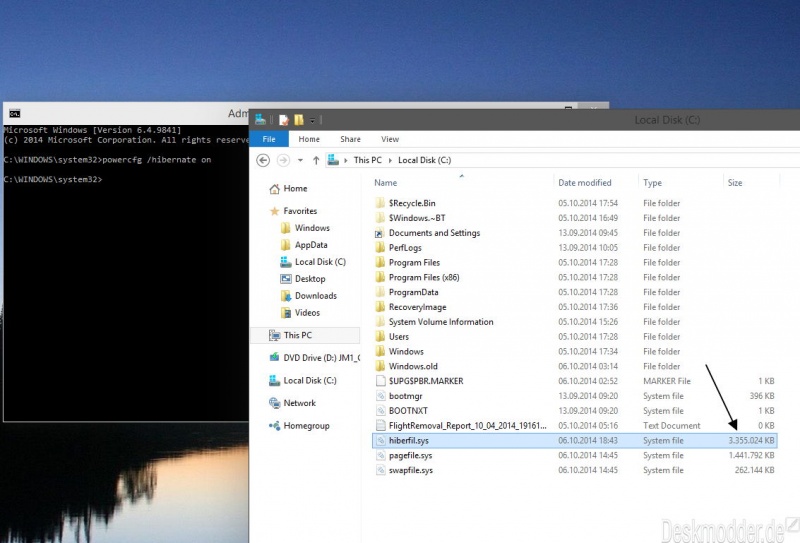The height and width of the screenshot is (543, 800).
Task: Click the RecoveryImage folder icon
Action: coord(380,306)
